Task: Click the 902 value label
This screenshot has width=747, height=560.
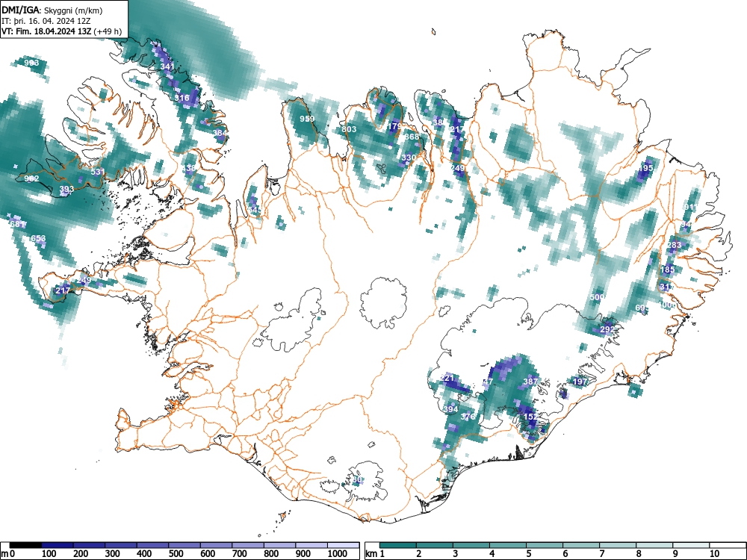Action: click(31, 178)
